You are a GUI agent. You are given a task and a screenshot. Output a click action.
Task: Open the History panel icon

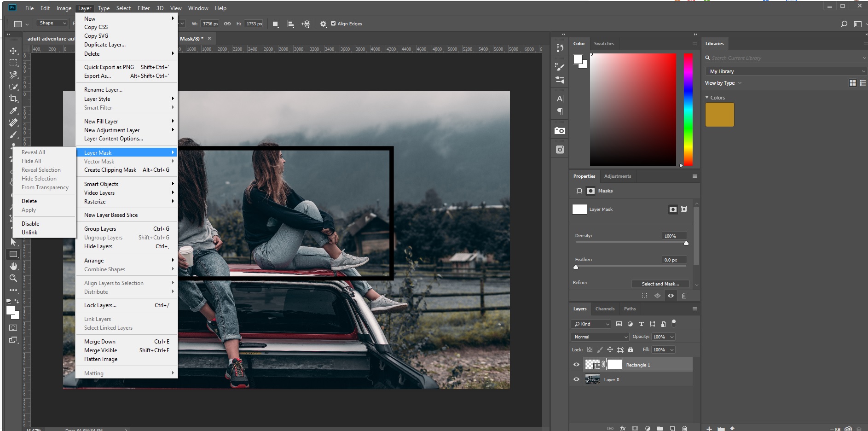560,48
